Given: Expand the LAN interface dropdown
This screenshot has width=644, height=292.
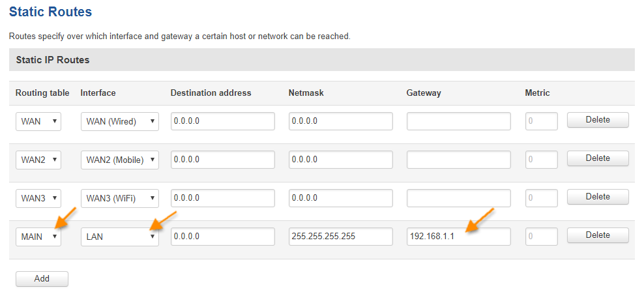Looking at the screenshot, I should click(119, 237).
